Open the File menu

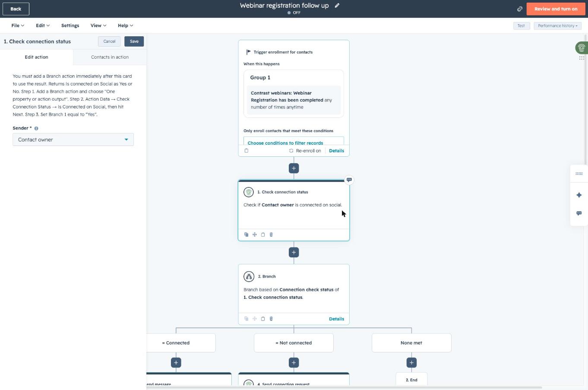coord(18,25)
